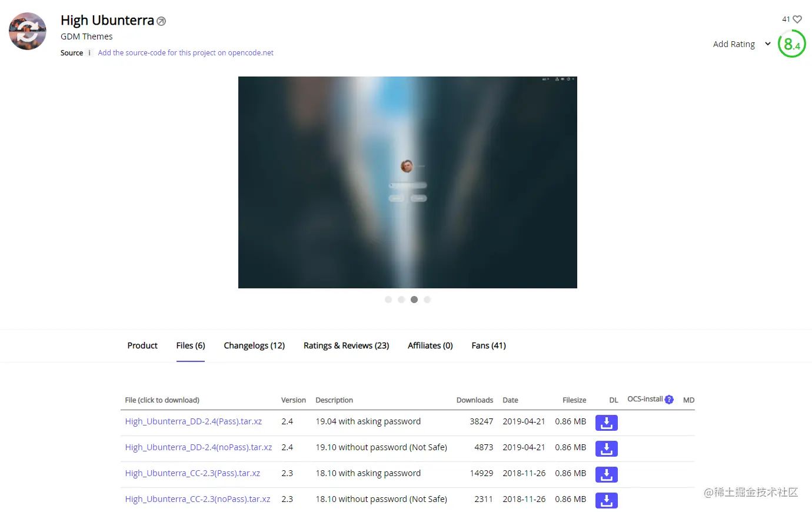
Task: Click the MD column header
Action: (689, 400)
